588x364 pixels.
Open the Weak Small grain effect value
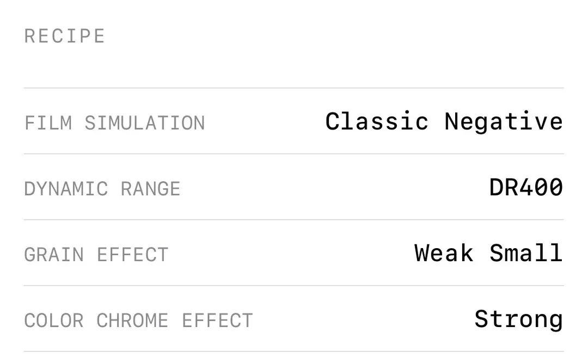(x=488, y=254)
